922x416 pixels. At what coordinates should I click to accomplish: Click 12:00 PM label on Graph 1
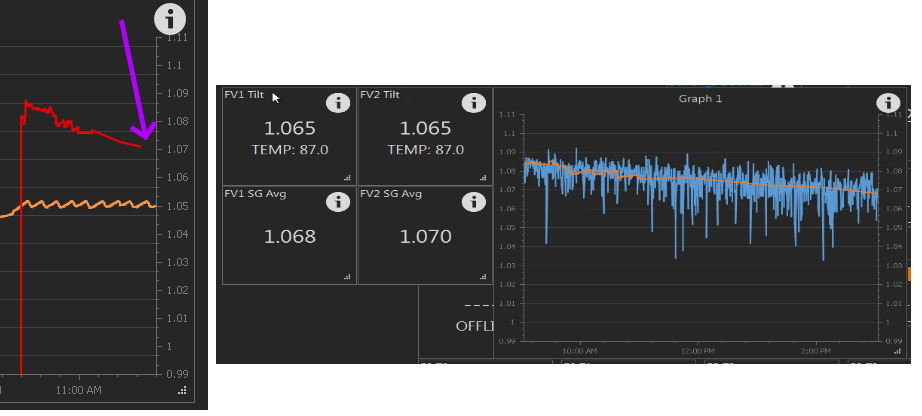click(698, 351)
